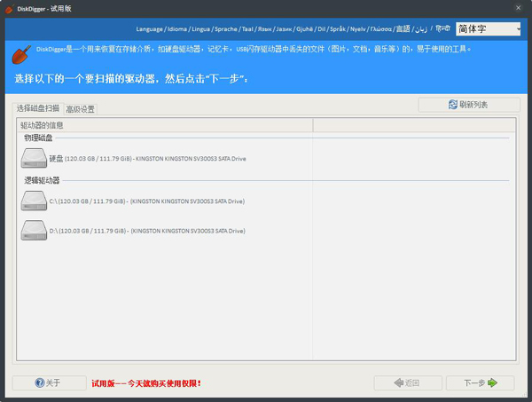Click the Language / Idioma / Lingua label
This screenshot has height=402, width=532.
click(293, 29)
